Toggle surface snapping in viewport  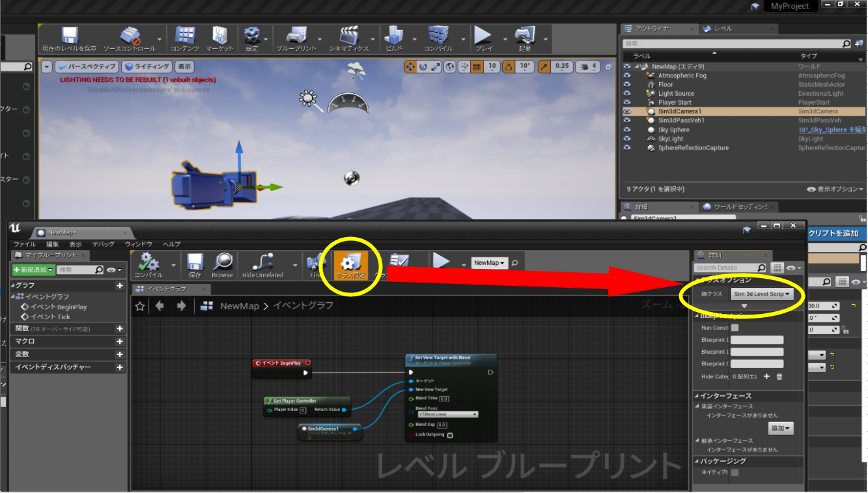[x=464, y=66]
